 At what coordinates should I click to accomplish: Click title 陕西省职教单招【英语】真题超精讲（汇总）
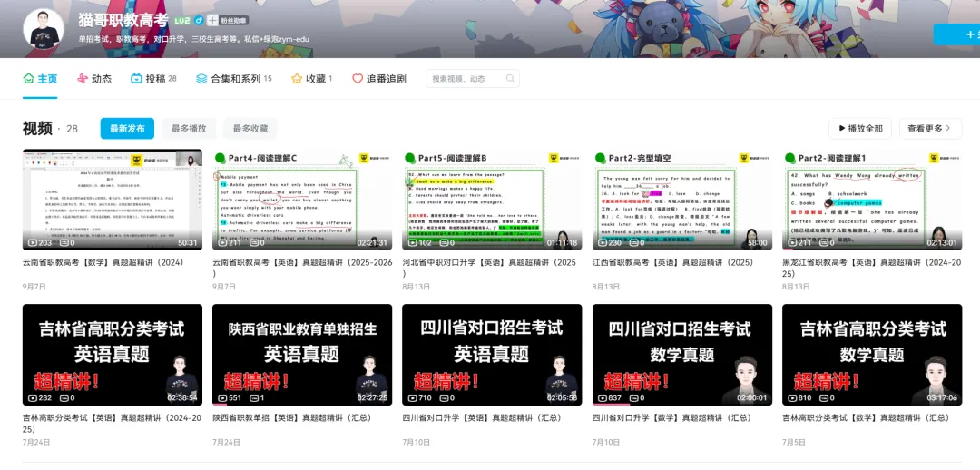292,417
